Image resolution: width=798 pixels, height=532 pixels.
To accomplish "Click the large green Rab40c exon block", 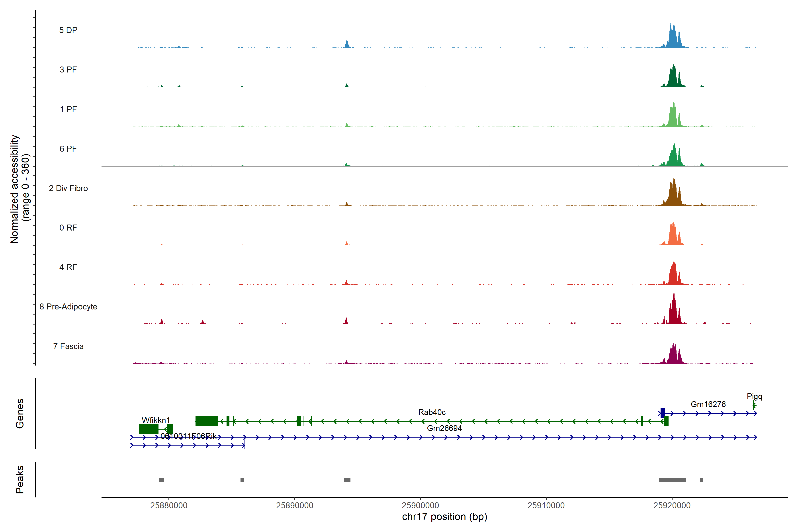I will tap(207, 421).
